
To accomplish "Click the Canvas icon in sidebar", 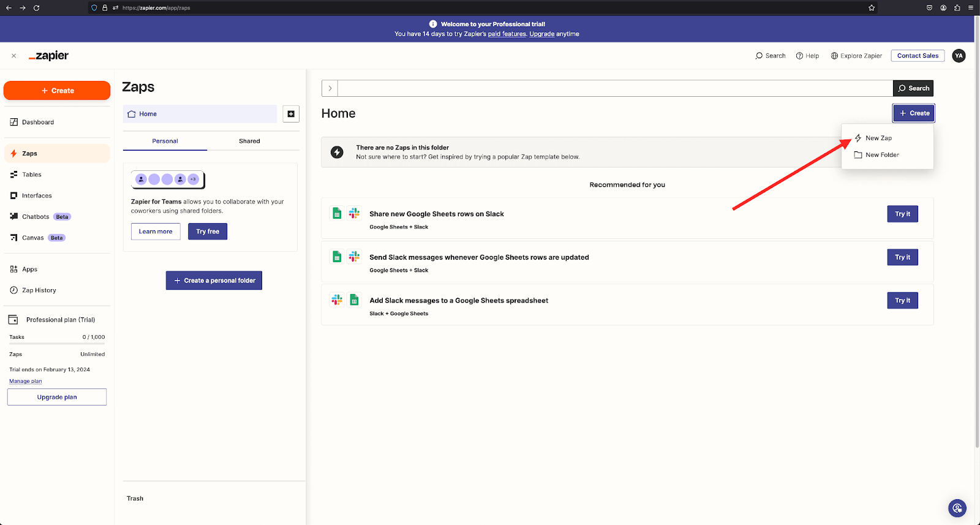I will [13, 238].
